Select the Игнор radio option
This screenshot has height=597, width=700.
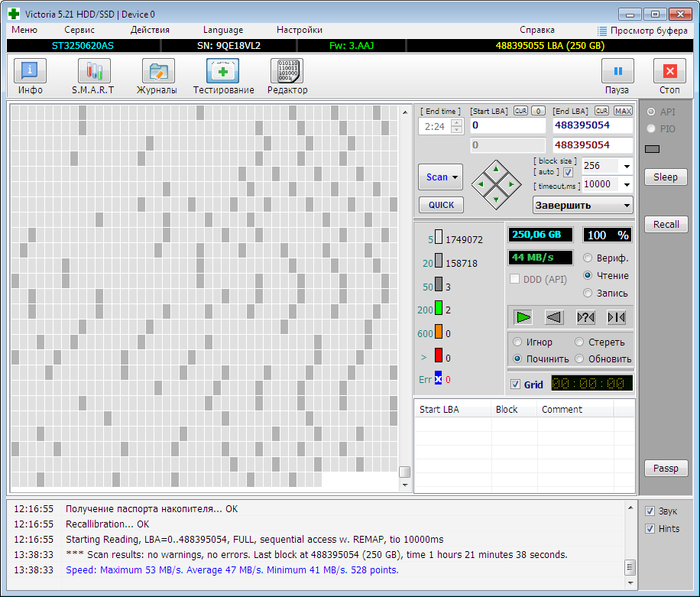[518, 342]
